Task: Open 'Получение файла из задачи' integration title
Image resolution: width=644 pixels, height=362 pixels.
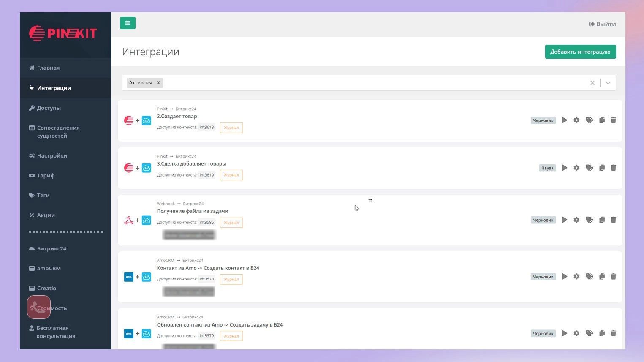Action: [x=192, y=211]
